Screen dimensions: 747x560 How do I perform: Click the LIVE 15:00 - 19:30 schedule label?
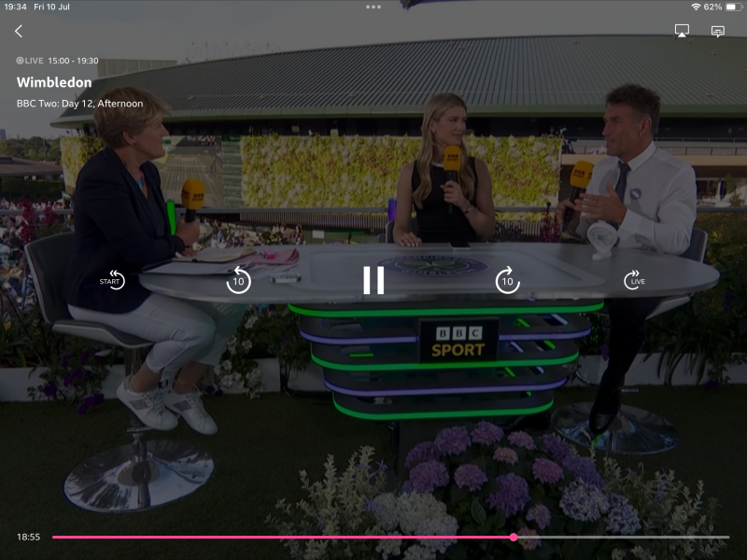point(57,61)
